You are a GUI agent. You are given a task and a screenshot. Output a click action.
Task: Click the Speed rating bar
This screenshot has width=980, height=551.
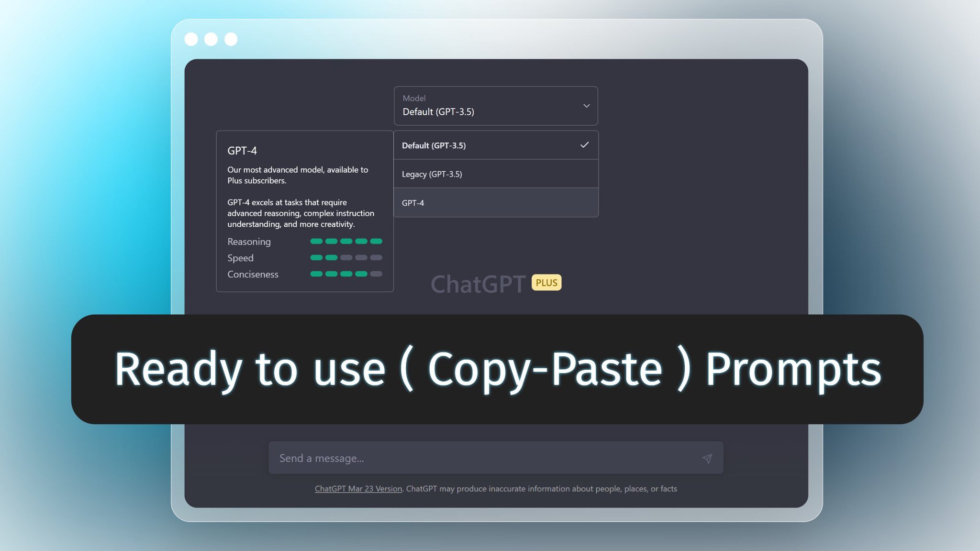coord(346,257)
